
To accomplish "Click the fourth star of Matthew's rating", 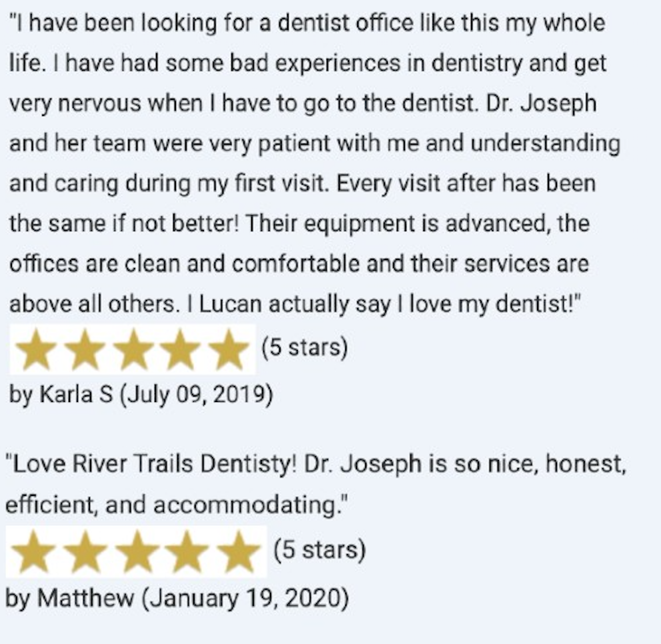I will (x=187, y=551).
